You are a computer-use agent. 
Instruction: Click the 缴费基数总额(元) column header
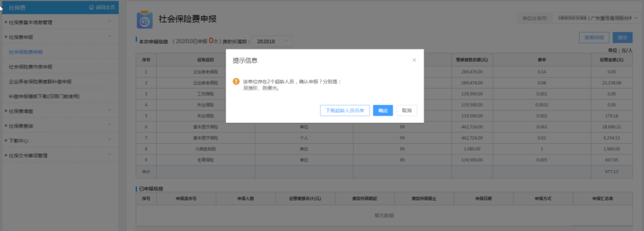click(472, 60)
